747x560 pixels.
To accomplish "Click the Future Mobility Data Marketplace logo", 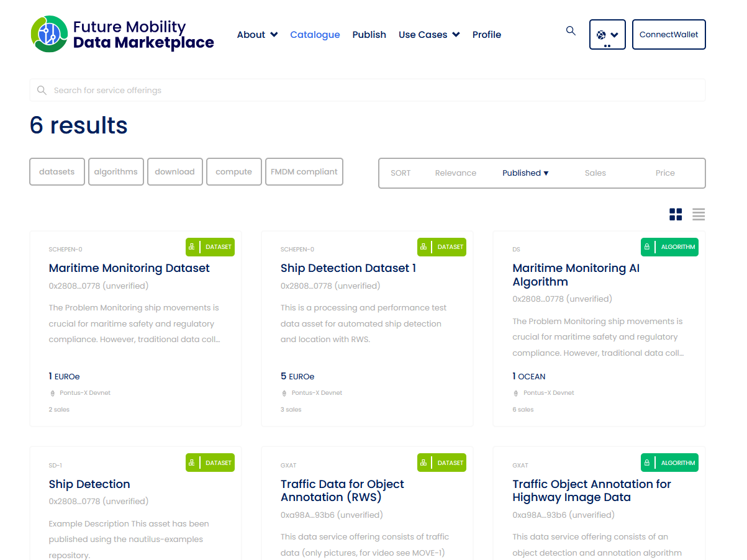I will pyautogui.click(x=122, y=35).
